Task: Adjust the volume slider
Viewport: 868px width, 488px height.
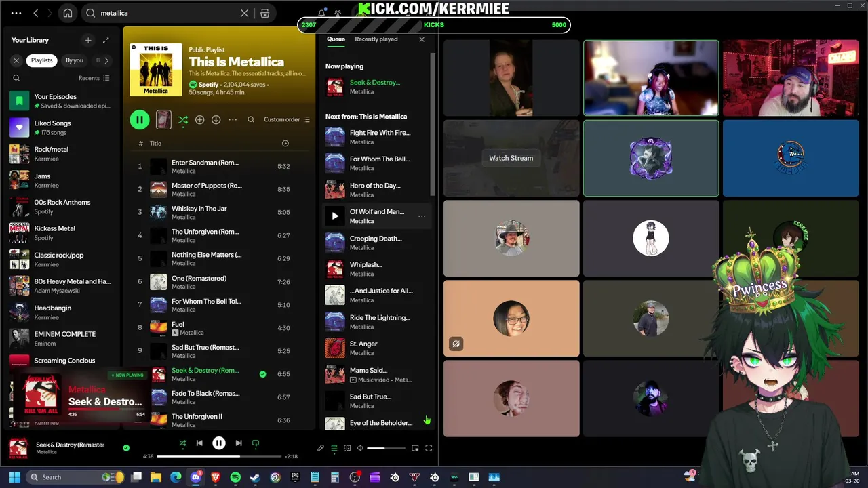Action: pos(386,448)
